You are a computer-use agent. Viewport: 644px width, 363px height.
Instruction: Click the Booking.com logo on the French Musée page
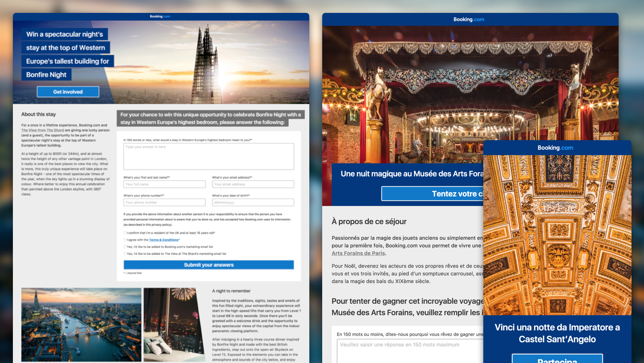(469, 19)
